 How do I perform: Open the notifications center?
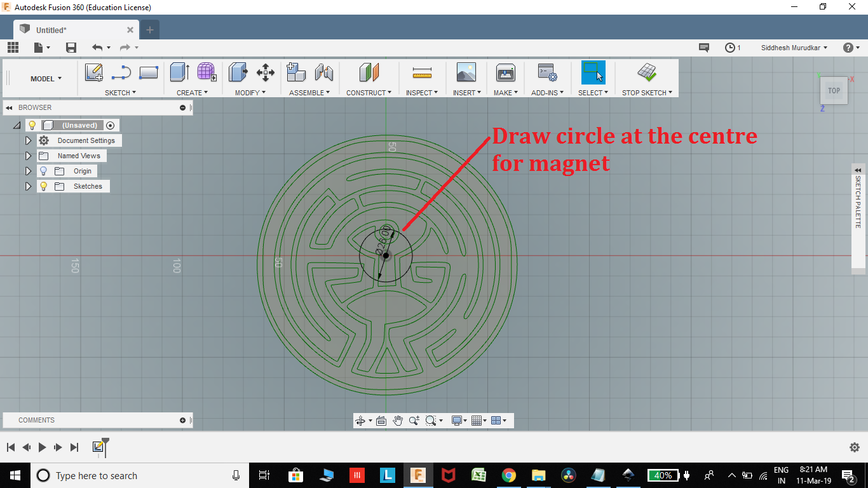pyautogui.click(x=704, y=48)
